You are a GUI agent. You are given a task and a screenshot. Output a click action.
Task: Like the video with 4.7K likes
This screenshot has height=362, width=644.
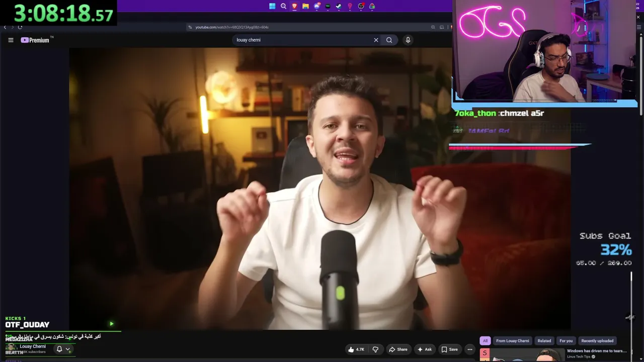pos(356,349)
